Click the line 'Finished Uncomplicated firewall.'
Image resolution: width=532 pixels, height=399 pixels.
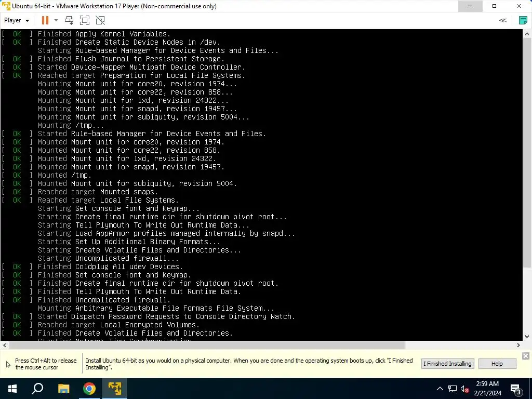click(104, 300)
